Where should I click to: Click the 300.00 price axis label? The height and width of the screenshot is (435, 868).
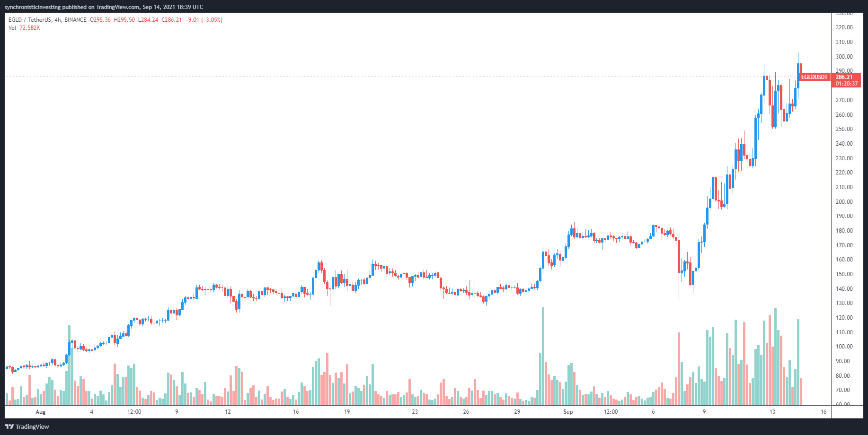click(x=844, y=57)
